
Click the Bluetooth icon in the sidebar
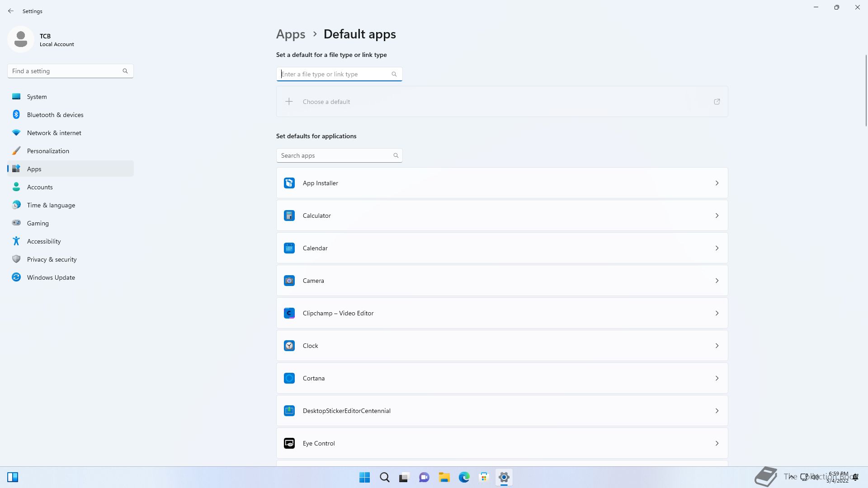16,115
